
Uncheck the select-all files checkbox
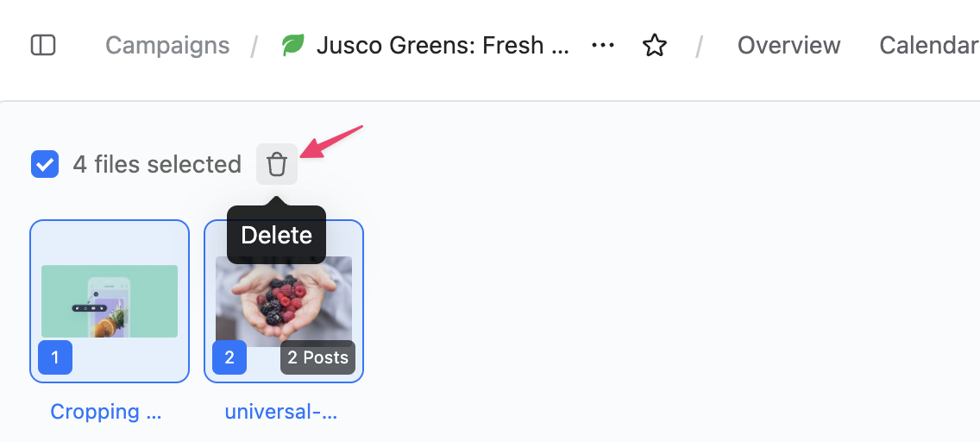tap(45, 164)
